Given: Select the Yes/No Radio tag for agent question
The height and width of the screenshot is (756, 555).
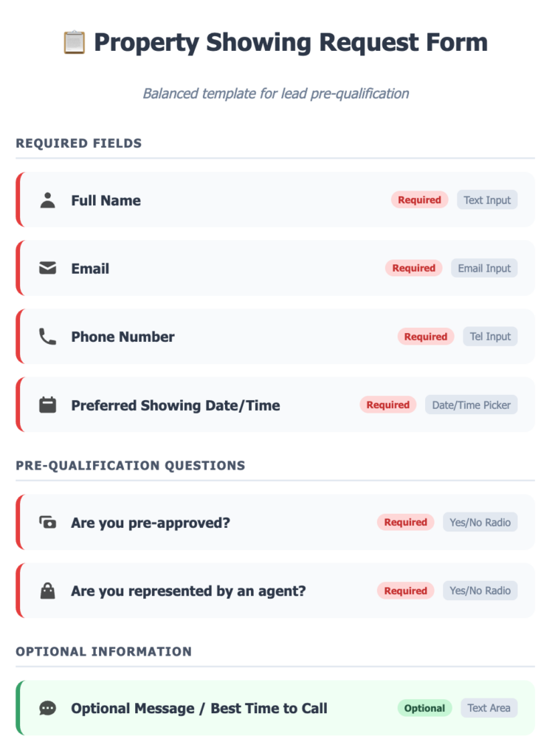Looking at the screenshot, I should [480, 591].
